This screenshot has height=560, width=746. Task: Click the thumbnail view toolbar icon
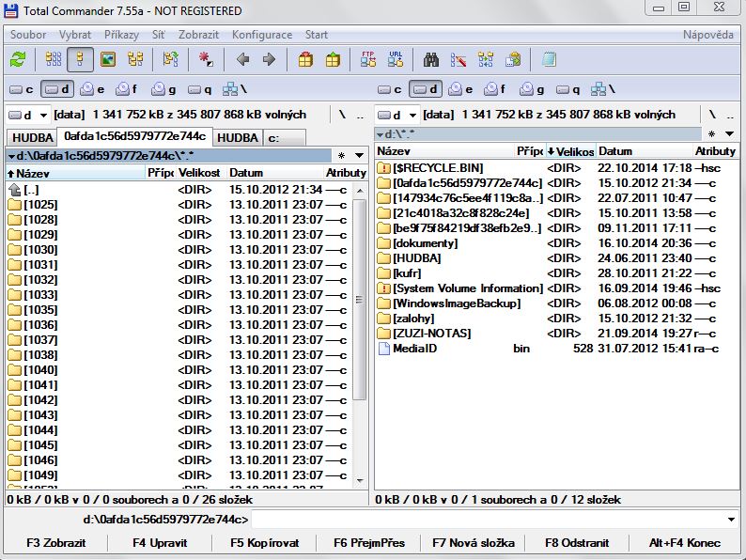[109, 60]
